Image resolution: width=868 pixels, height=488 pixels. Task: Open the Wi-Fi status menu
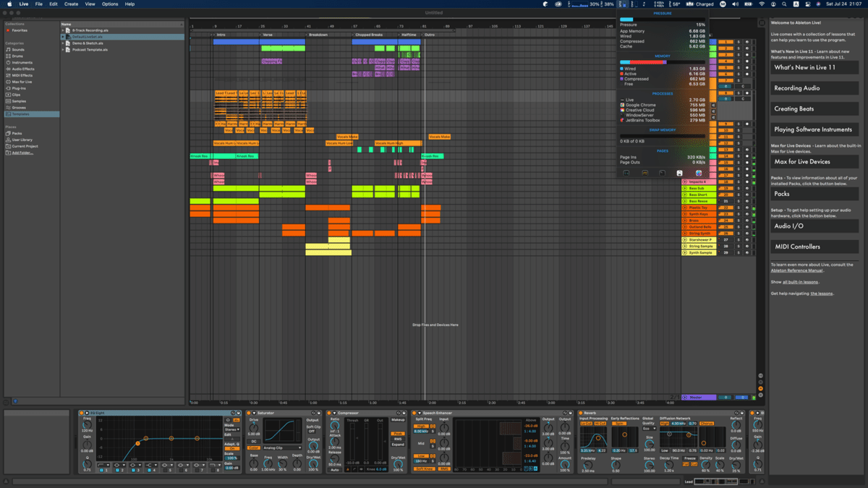point(762,4)
